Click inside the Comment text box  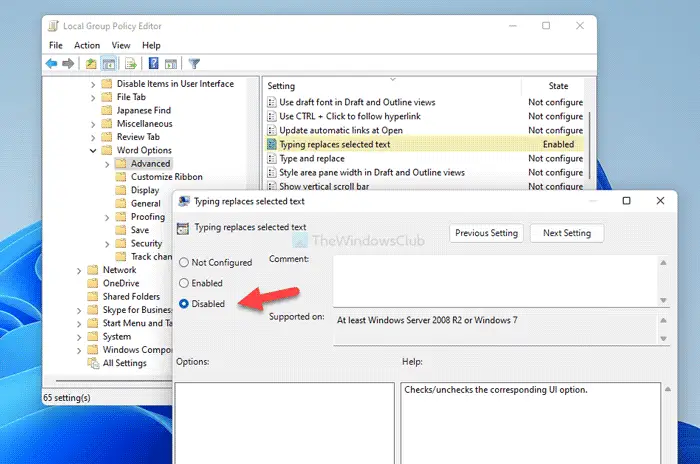(x=496, y=281)
